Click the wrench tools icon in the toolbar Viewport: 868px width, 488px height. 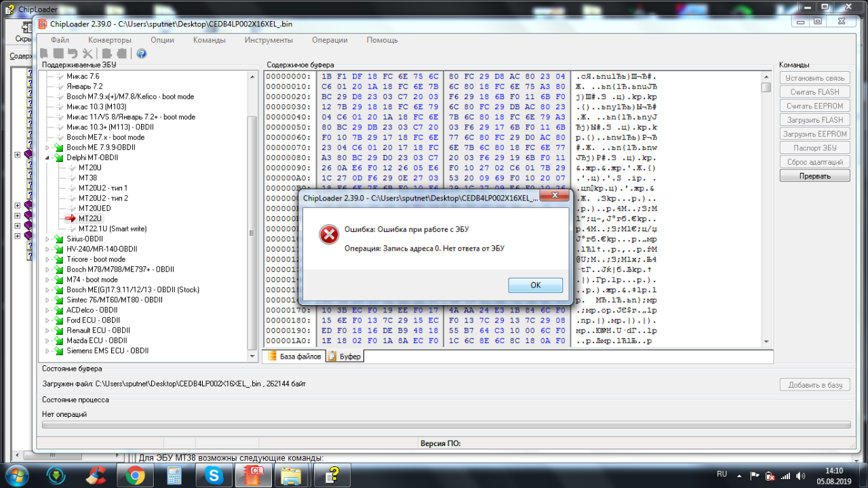[x=87, y=54]
